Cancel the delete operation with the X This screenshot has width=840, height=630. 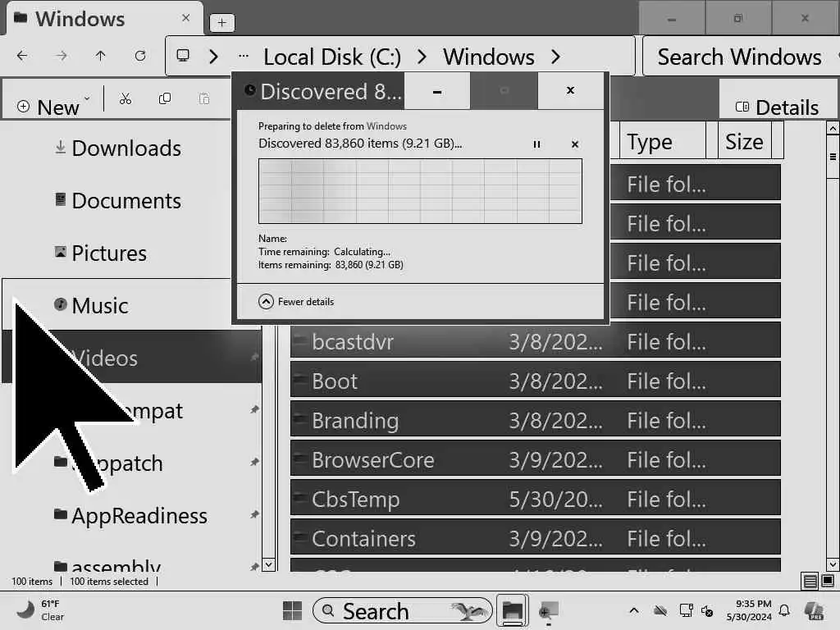click(x=575, y=144)
